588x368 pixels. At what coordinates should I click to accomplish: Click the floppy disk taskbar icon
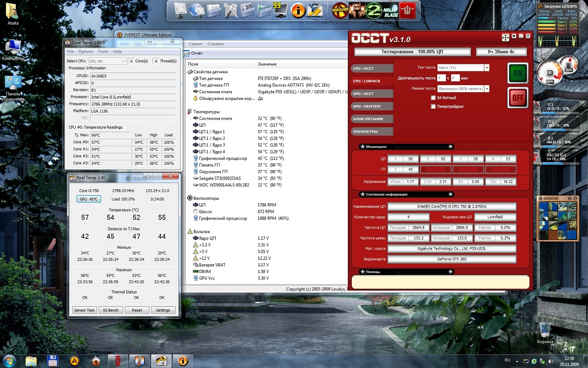(53, 361)
